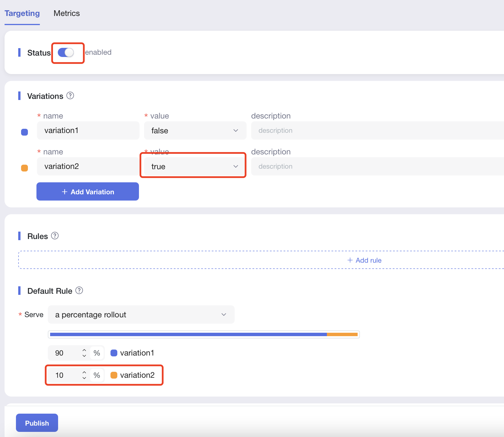Decrease variation2 percentage with down arrow
The width and height of the screenshot is (504, 437).
point(84,378)
